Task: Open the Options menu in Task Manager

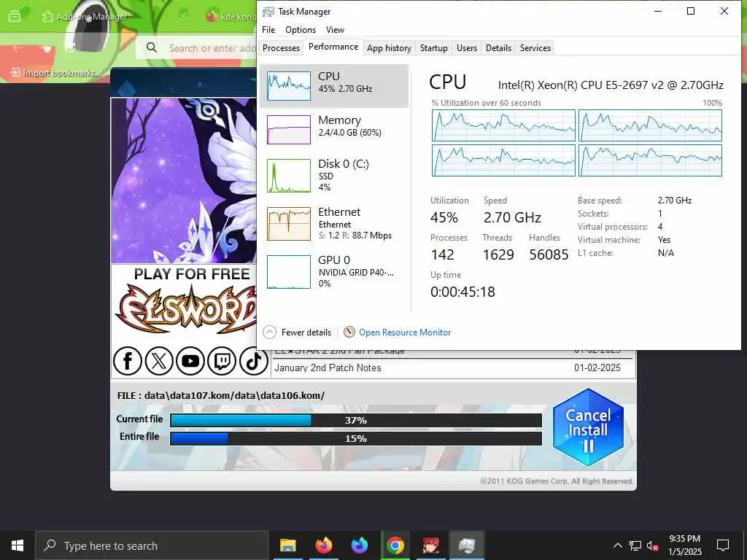Action: tap(301, 29)
